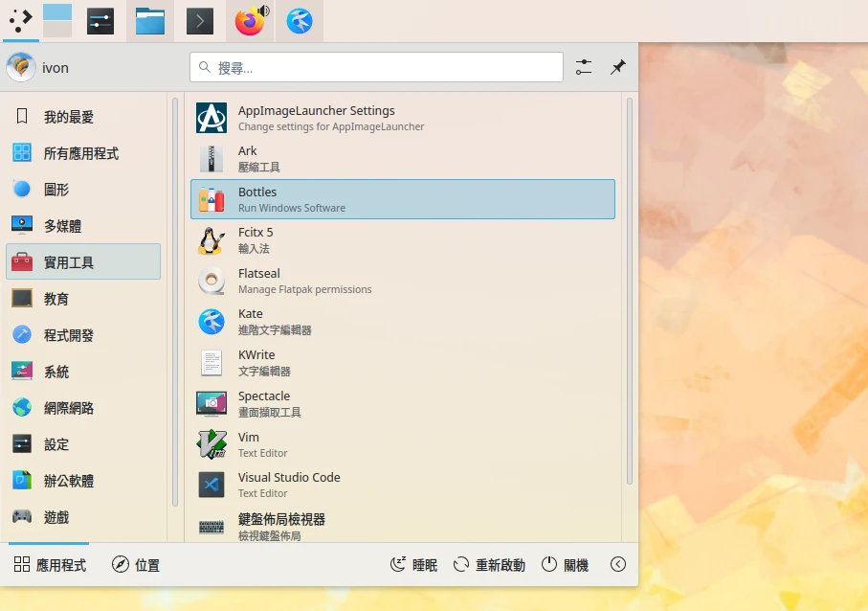The image size is (868, 611).
Task: Click the 重新啟動 restart button
Action: [489, 565]
